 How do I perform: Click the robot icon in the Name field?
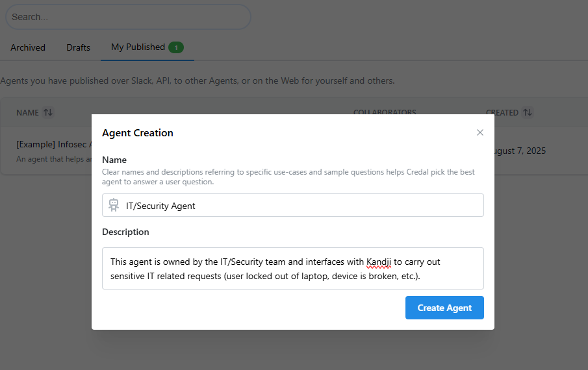pos(114,205)
